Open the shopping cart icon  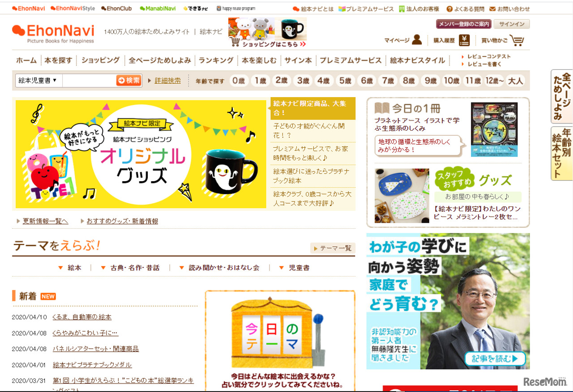click(517, 40)
